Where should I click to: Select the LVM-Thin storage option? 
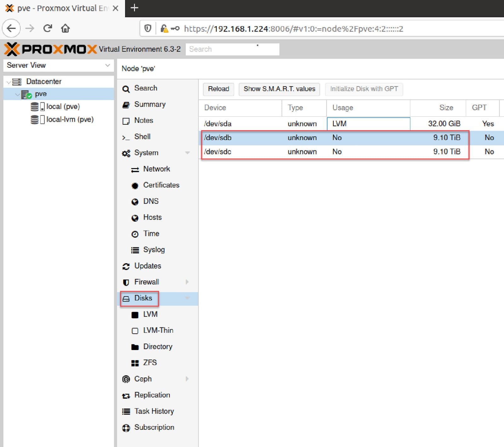coord(158,331)
